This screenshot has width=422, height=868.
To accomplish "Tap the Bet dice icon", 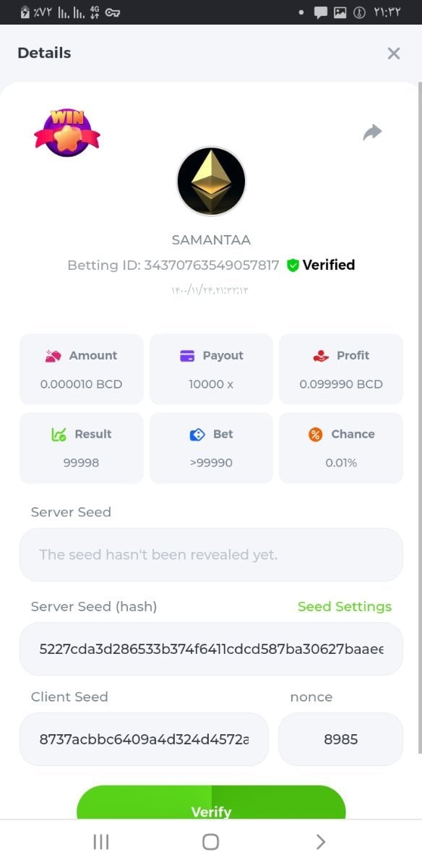I will (197, 435).
